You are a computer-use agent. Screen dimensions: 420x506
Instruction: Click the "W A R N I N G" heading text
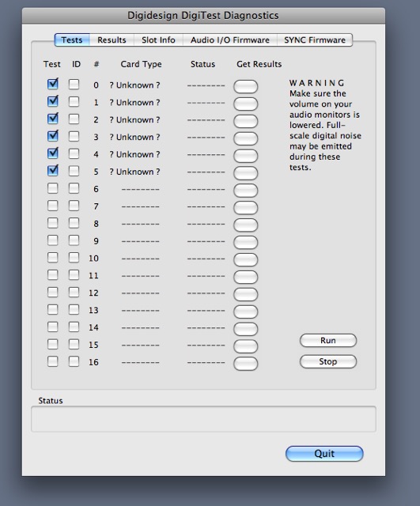coord(316,83)
